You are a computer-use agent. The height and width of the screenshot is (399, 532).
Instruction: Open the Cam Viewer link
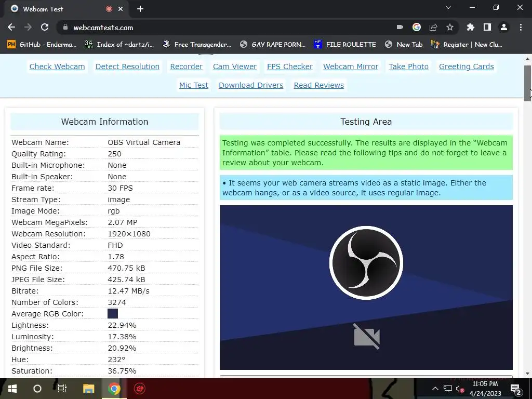(235, 66)
